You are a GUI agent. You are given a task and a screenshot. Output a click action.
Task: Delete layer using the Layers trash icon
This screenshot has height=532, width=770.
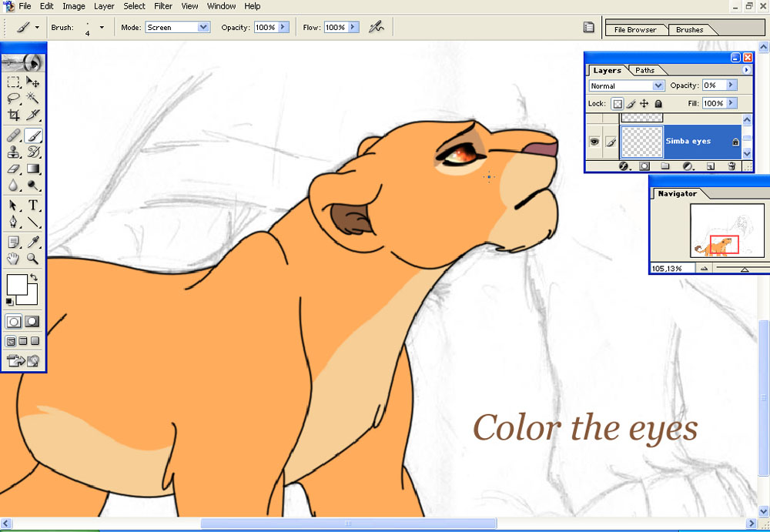coord(731,166)
